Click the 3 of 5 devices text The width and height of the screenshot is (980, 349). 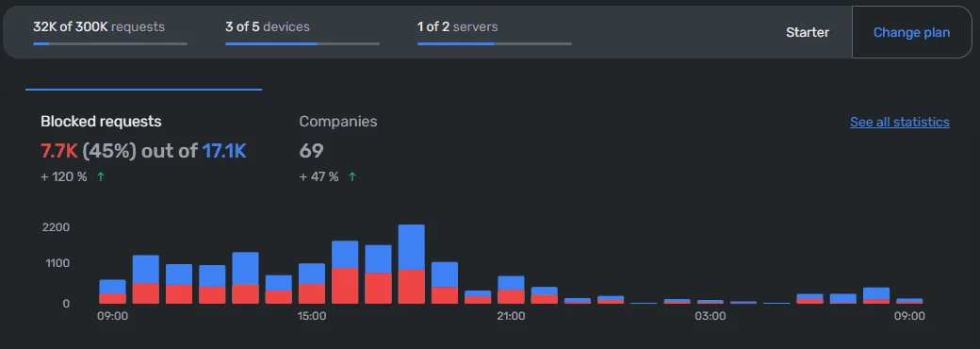pos(268,27)
